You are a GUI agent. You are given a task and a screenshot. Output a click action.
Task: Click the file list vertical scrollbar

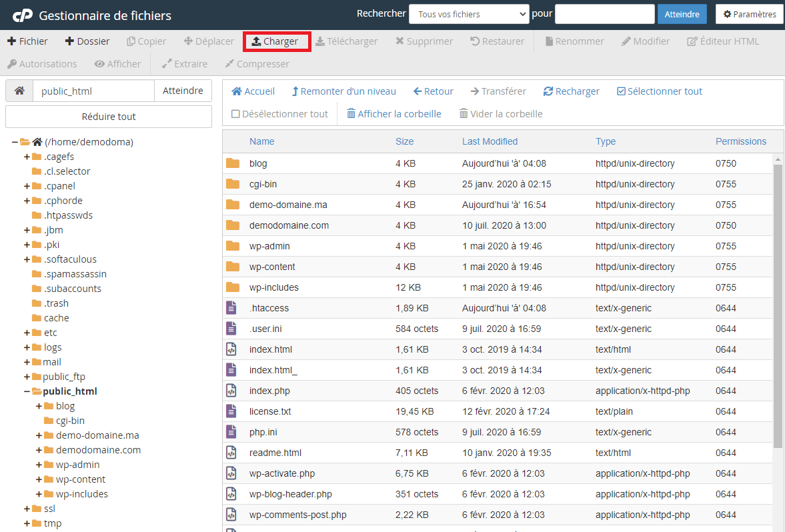tap(778, 305)
